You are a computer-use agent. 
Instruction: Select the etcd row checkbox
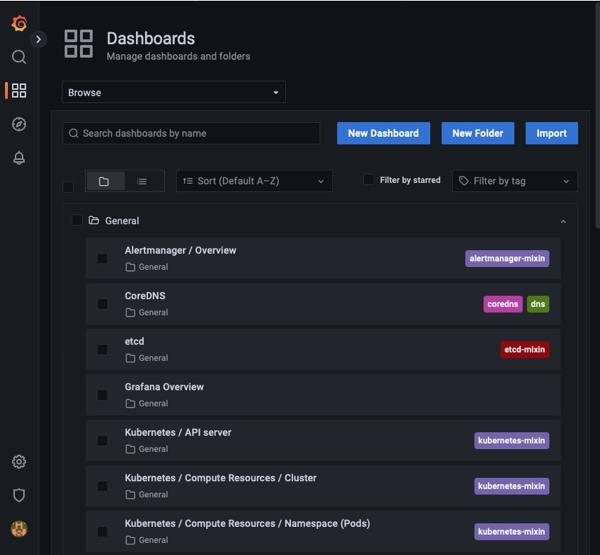(102, 349)
